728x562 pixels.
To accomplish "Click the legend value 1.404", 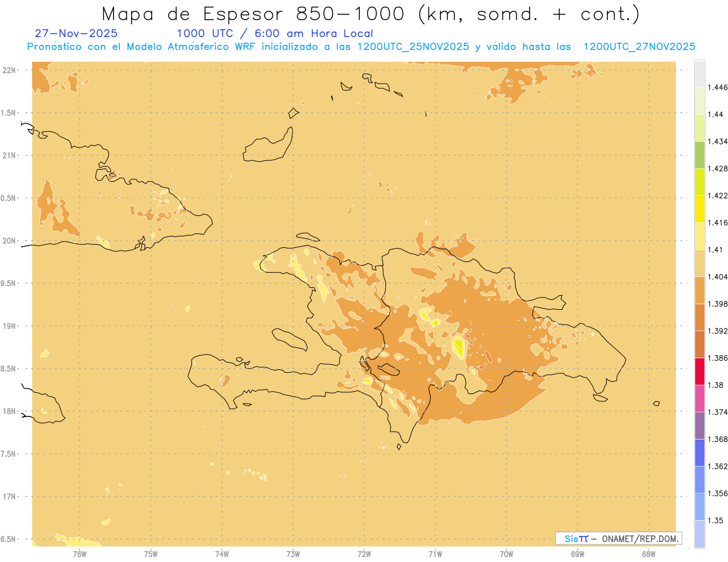I will (717, 276).
